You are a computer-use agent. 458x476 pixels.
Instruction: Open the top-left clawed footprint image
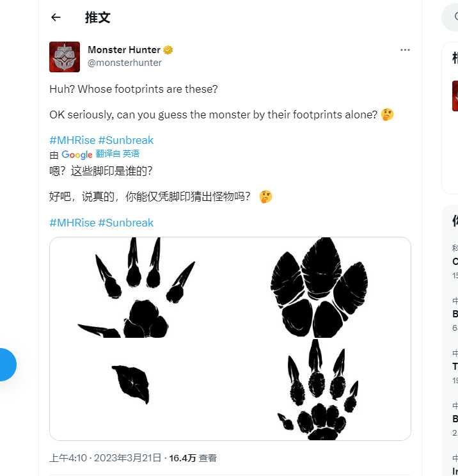[x=139, y=287]
